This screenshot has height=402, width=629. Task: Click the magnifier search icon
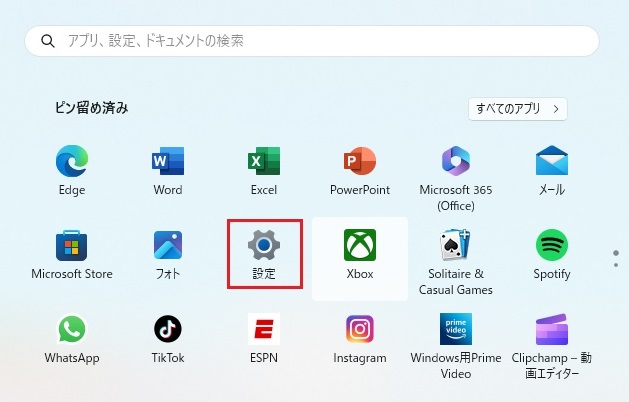point(48,41)
